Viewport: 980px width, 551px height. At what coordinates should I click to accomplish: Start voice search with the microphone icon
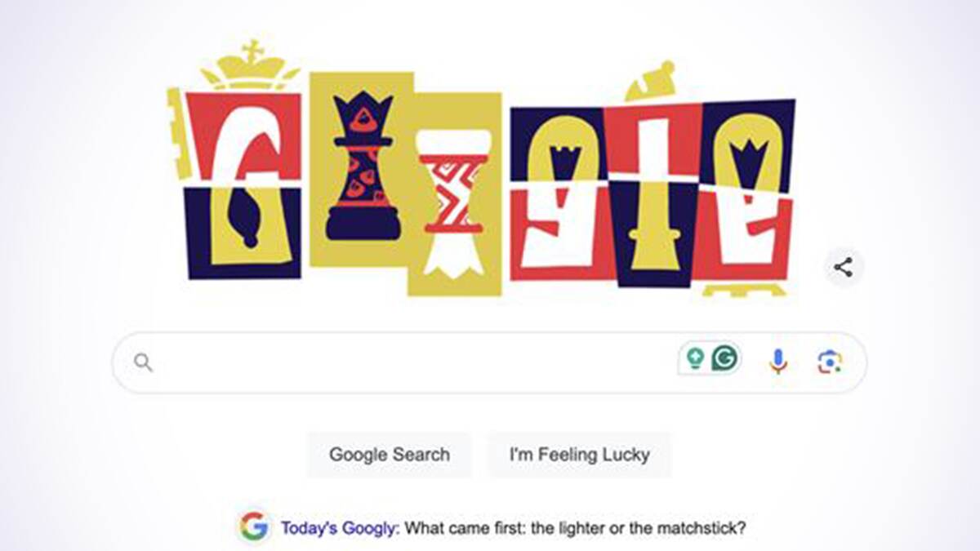click(x=778, y=361)
